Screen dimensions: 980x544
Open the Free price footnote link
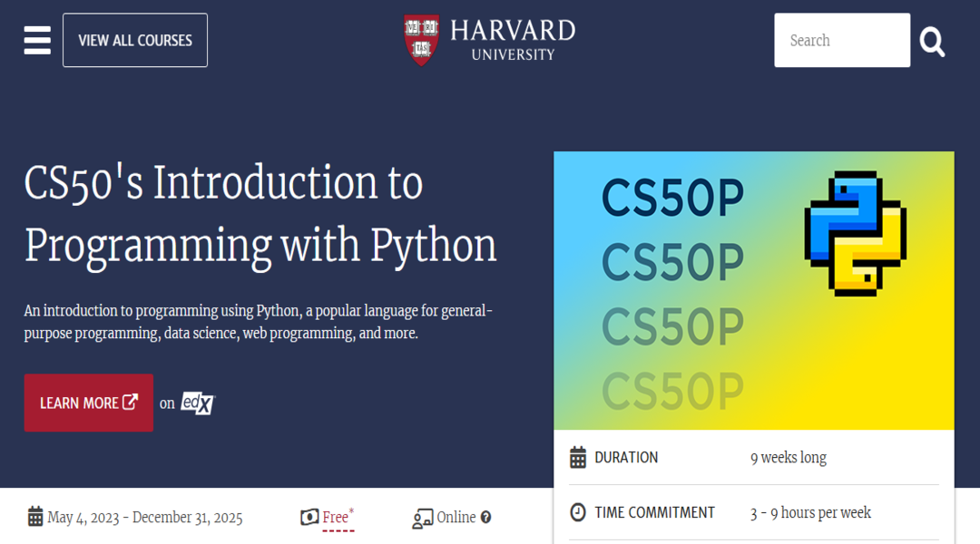point(338,518)
